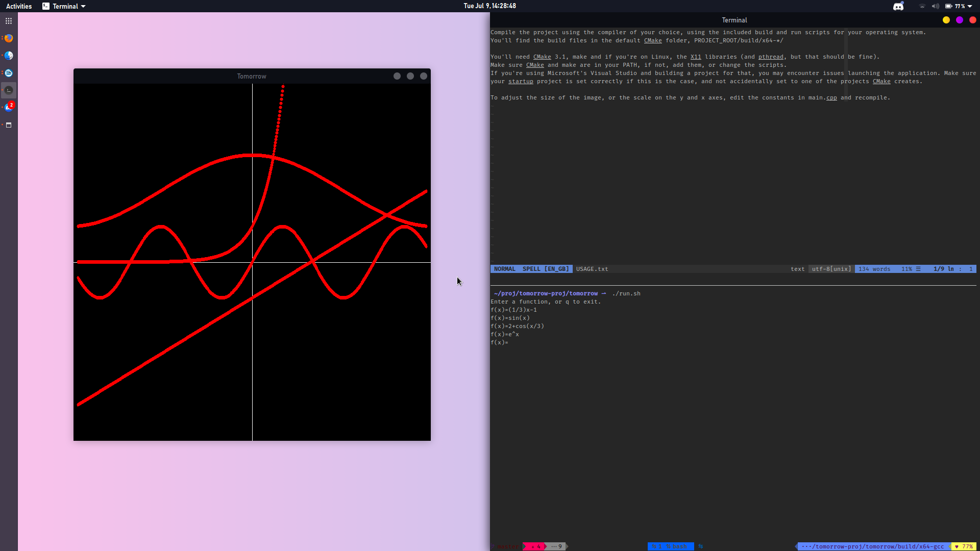Viewport: 980px width, 551px height.
Task: Open the Show Applications grid in the dock
Action: pyautogui.click(x=9, y=21)
